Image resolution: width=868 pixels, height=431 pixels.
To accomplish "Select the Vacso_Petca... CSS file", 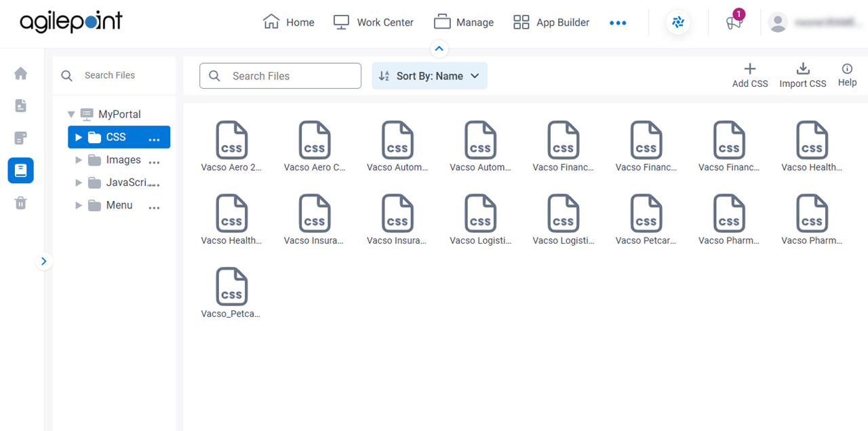I will pos(231,293).
